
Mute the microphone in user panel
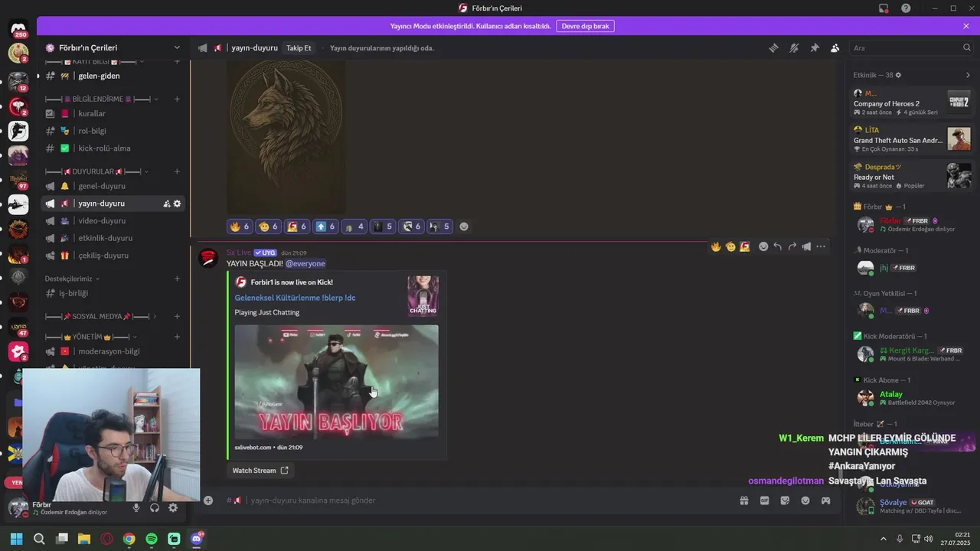[x=136, y=507]
